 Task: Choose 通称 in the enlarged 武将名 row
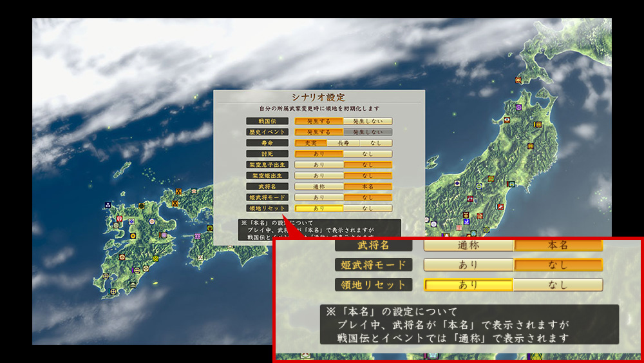(x=468, y=245)
